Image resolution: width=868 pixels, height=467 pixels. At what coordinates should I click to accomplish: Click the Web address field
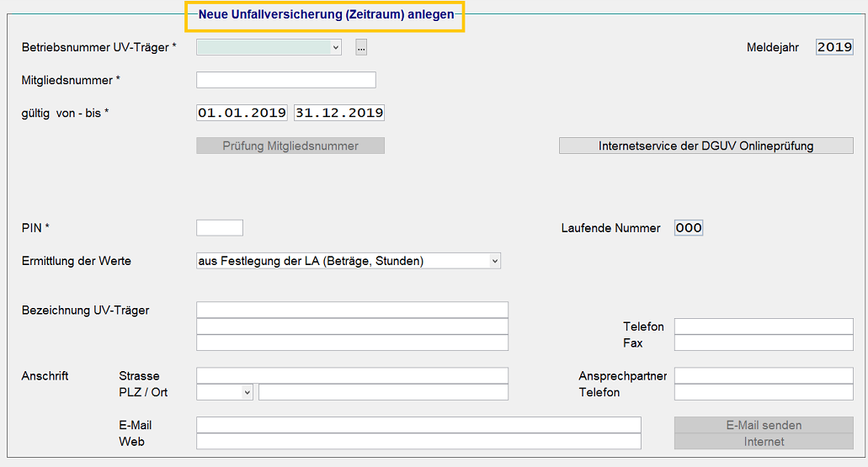coord(418,441)
